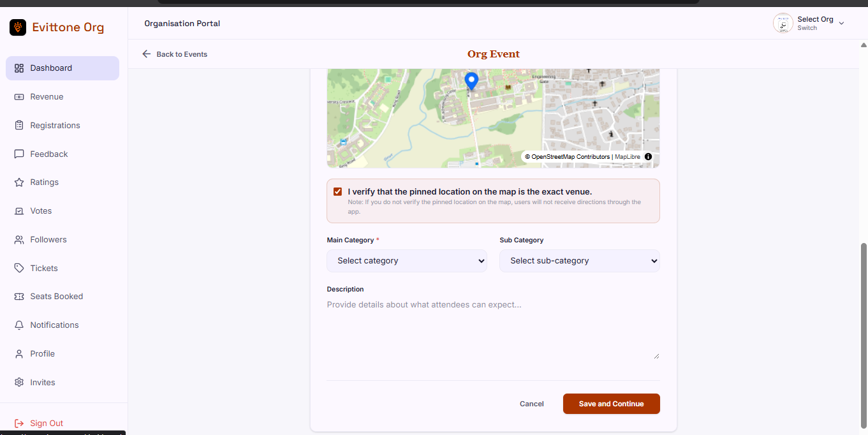Open the Tickets menu item
Screen dimensions: 868x435
click(x=63, y=269)
